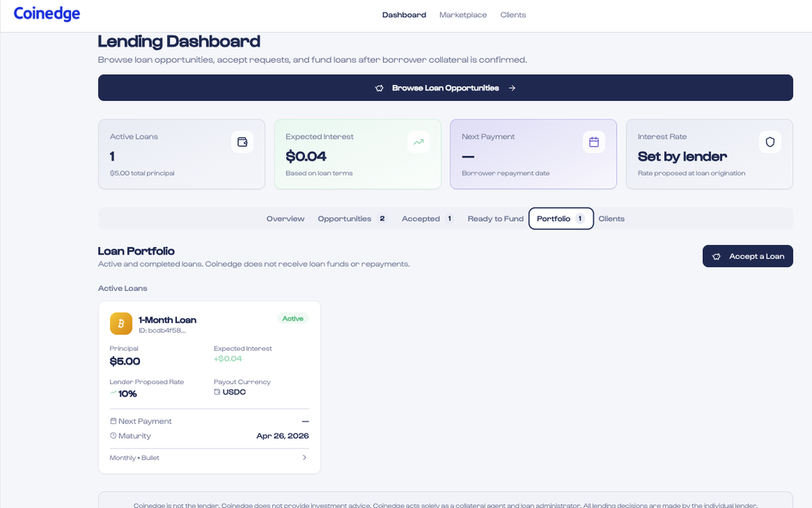Click the Monthly • Bullet text

coord(134,458)
